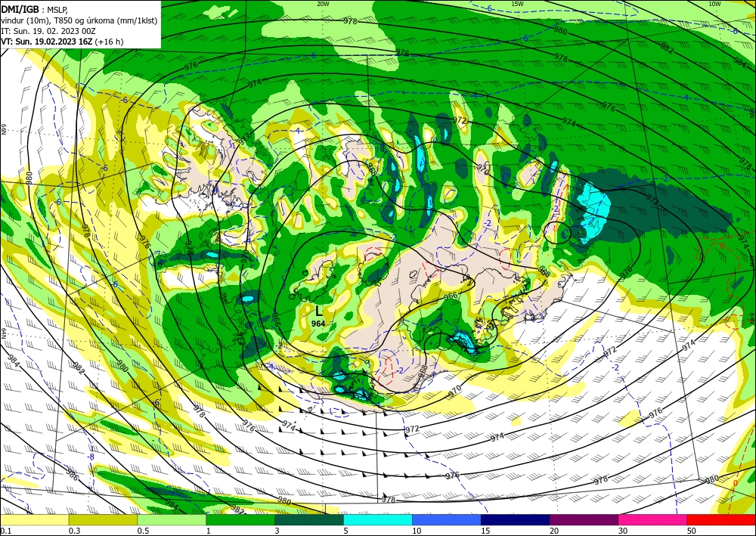Click the "L" low pressure marker

point(318,311)
